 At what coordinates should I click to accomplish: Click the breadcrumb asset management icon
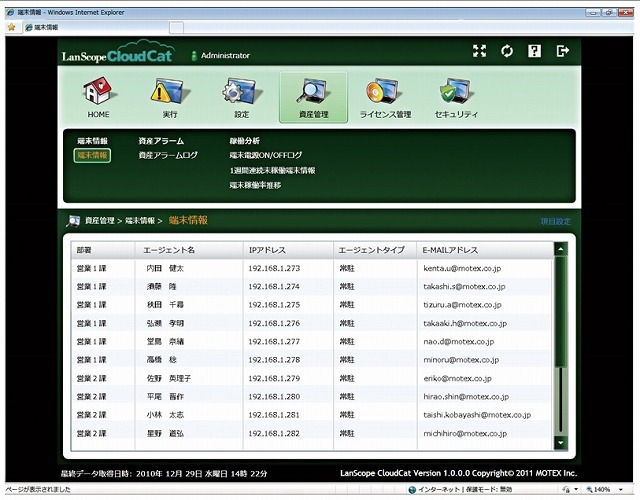73,221
